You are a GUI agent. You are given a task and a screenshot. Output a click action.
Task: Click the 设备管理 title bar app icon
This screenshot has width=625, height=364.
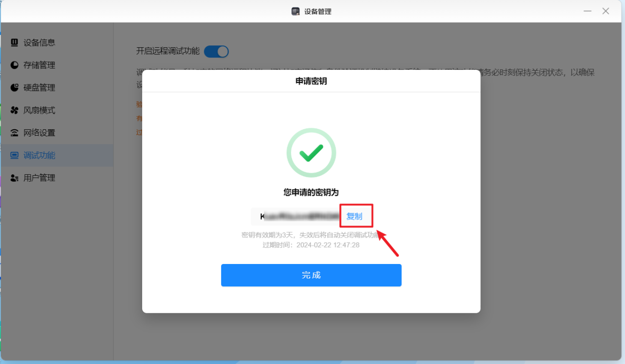tap(295, 11)
